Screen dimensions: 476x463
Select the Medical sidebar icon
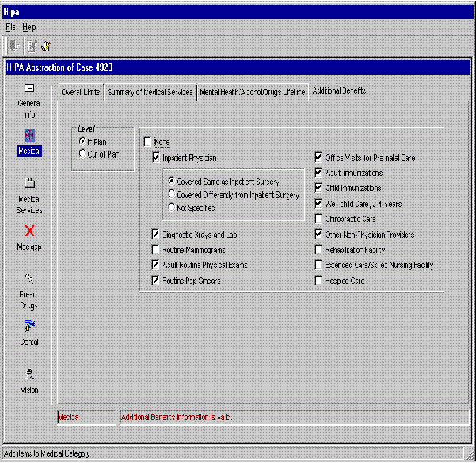(x=29, y=136)
